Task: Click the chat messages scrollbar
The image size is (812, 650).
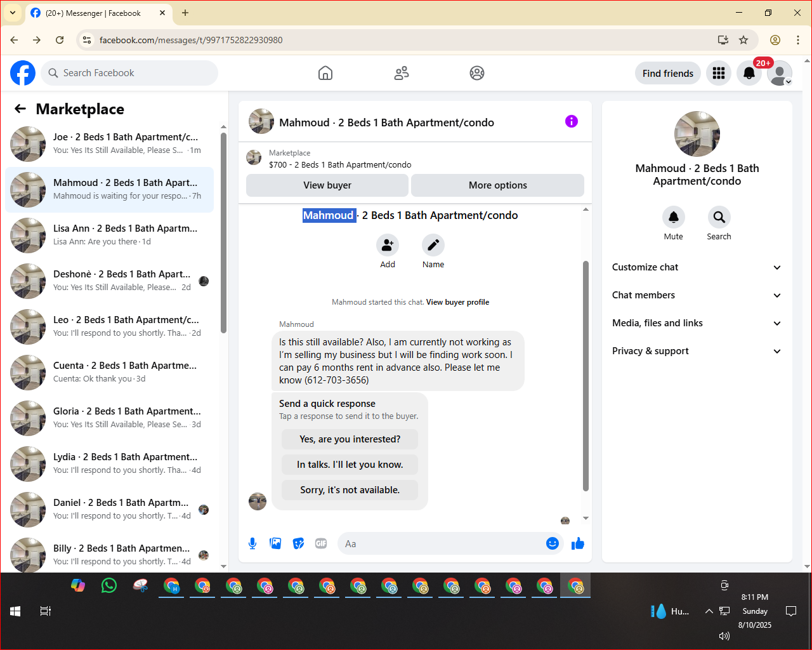Action: [586, 376]
